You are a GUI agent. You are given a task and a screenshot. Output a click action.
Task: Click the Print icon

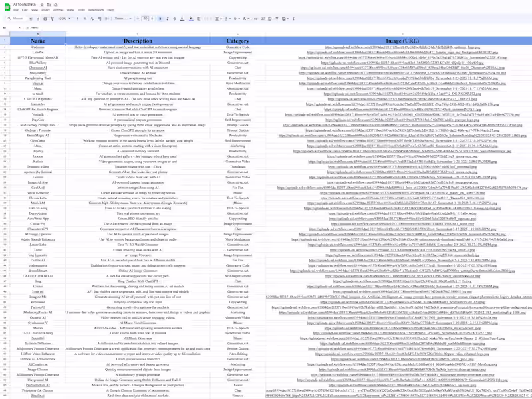45,19
